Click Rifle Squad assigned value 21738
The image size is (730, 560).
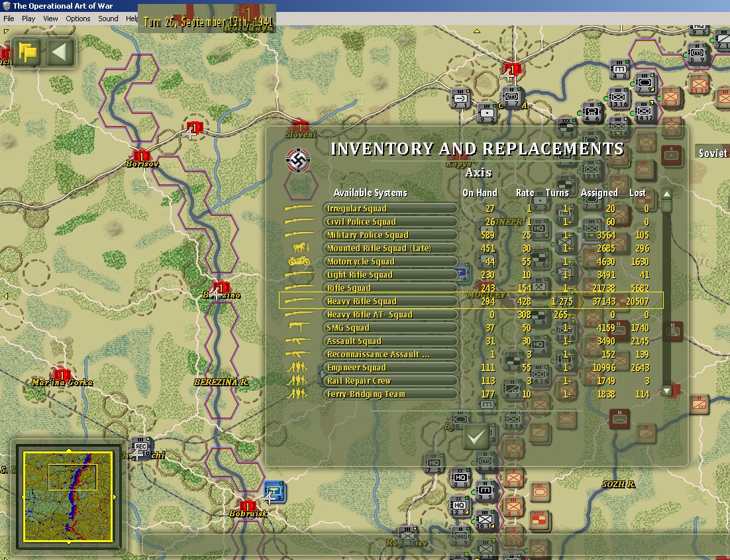(603, 288)
